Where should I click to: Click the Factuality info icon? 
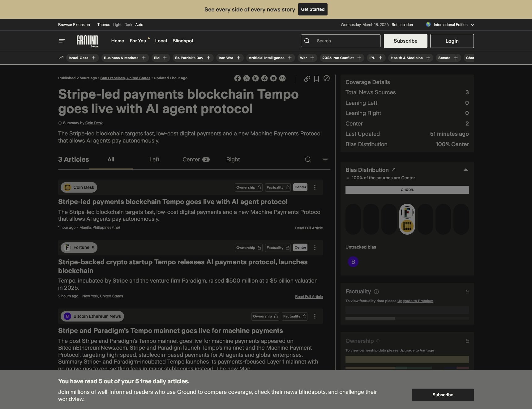tap(376, 292)
